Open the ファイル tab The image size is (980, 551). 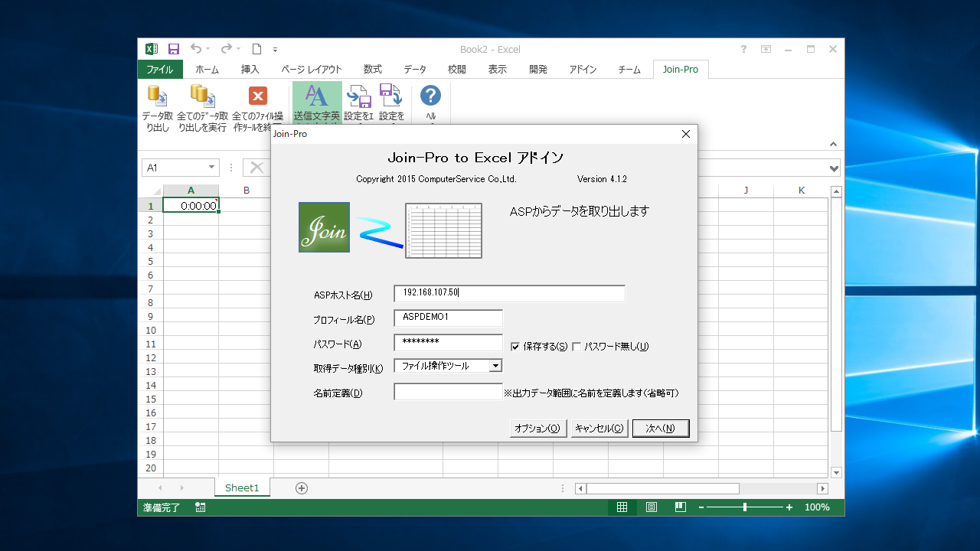(160, 69)
